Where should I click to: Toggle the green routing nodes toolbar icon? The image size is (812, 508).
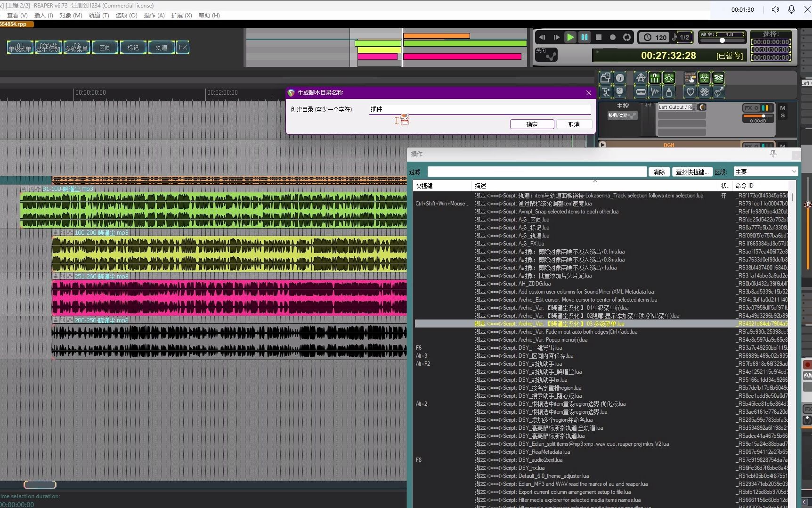669,78
